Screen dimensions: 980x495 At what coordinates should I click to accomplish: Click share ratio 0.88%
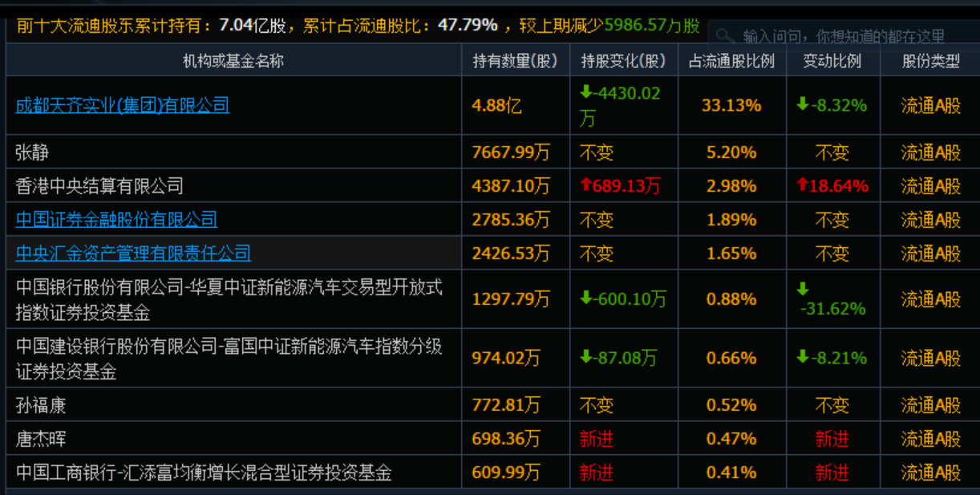point(731,299)
